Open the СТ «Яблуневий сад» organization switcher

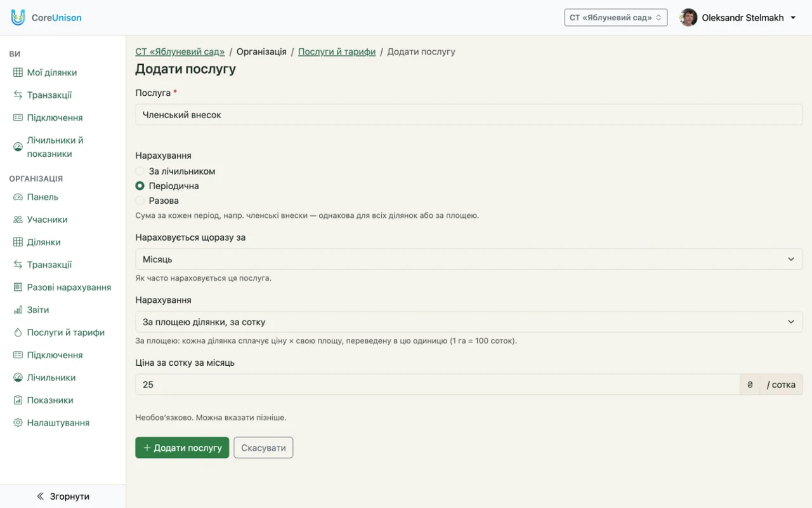click(x=615, y=18)
